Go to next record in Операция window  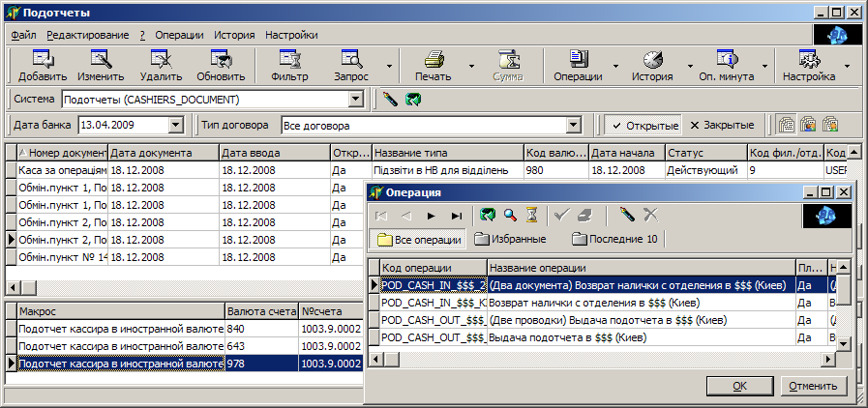click(432, 216)
